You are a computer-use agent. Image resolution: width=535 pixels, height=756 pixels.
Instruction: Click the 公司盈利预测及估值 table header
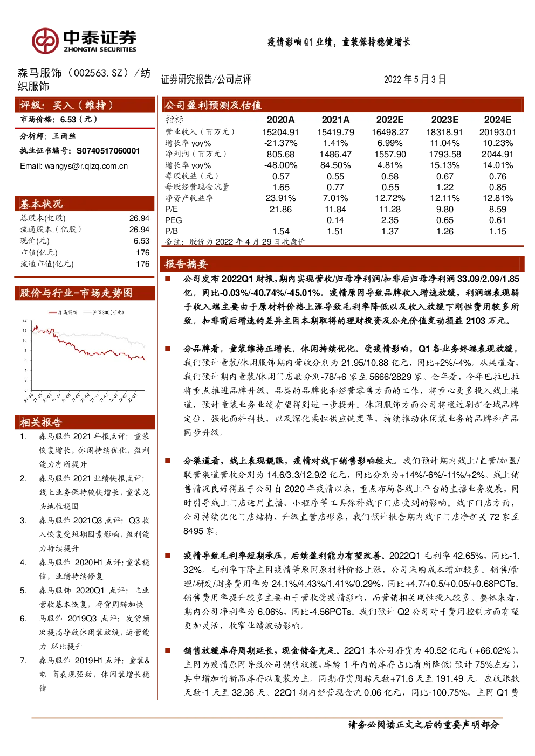click(x=343, y=105)
